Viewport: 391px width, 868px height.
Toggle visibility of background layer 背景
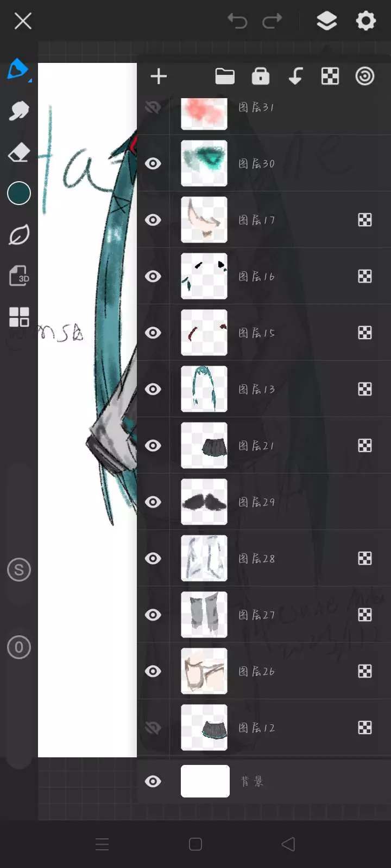[153, 781]
